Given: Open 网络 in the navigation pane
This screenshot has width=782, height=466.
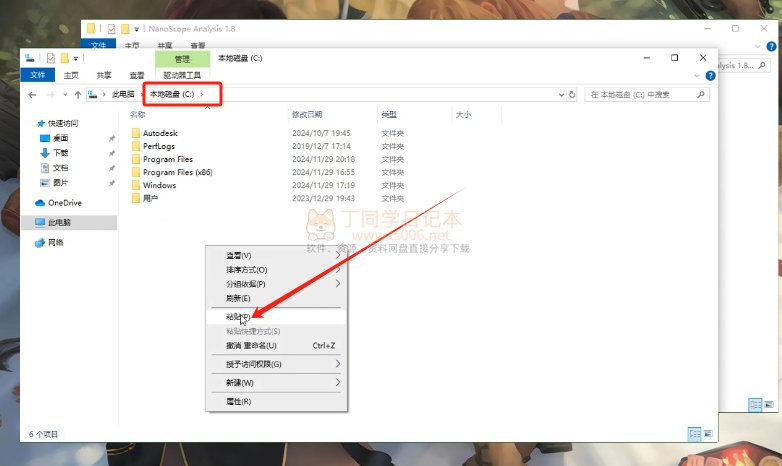Looking at the screenshot, I should click(x=55, y=242).
